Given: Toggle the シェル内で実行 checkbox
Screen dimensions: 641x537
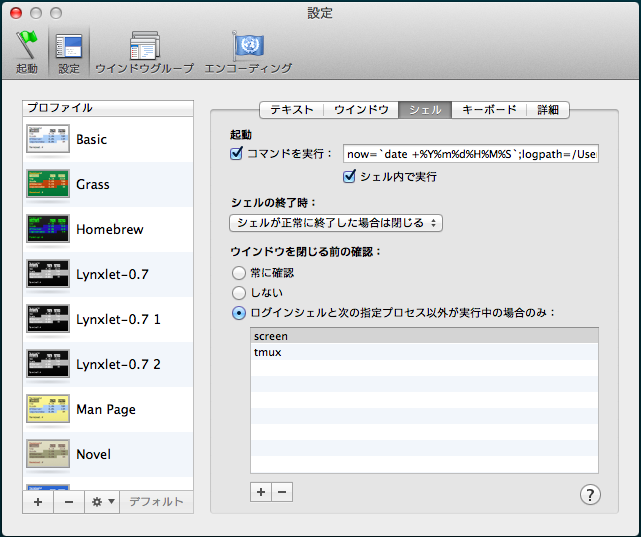Looking at the screenshot, I should (x=349, y=177).
